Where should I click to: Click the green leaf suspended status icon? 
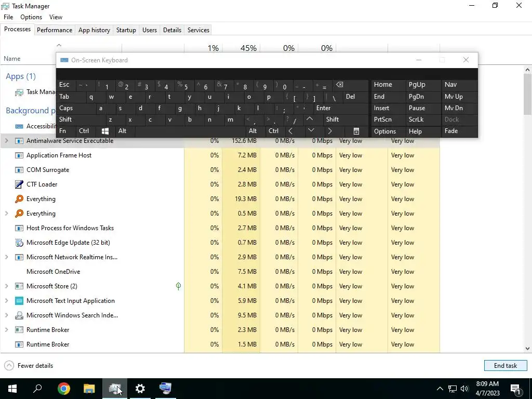tap(179, 286)
